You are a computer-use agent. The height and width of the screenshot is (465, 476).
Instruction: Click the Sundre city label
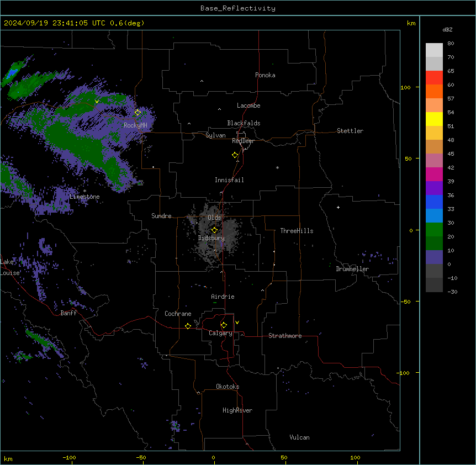(x=161, y=216)
